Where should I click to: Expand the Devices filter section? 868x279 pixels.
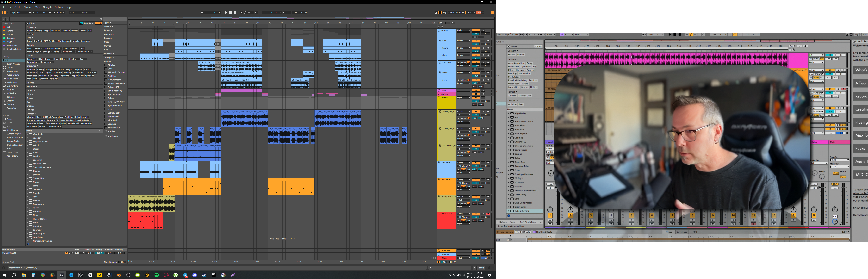point(31,83)
